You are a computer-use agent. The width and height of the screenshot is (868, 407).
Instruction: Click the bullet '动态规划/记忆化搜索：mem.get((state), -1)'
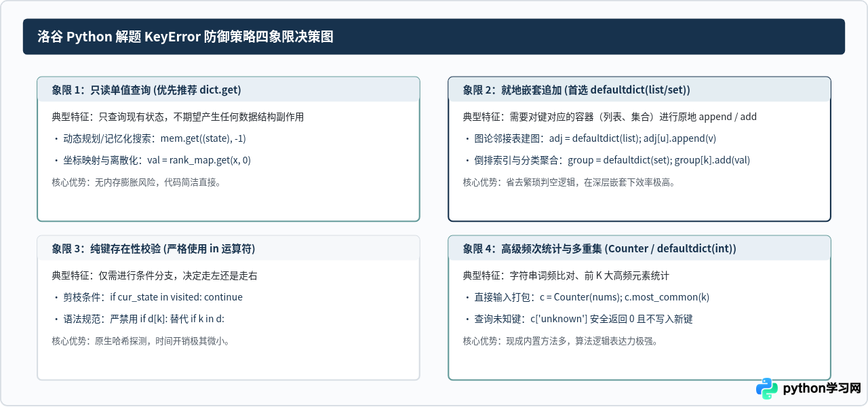(149, 138)
